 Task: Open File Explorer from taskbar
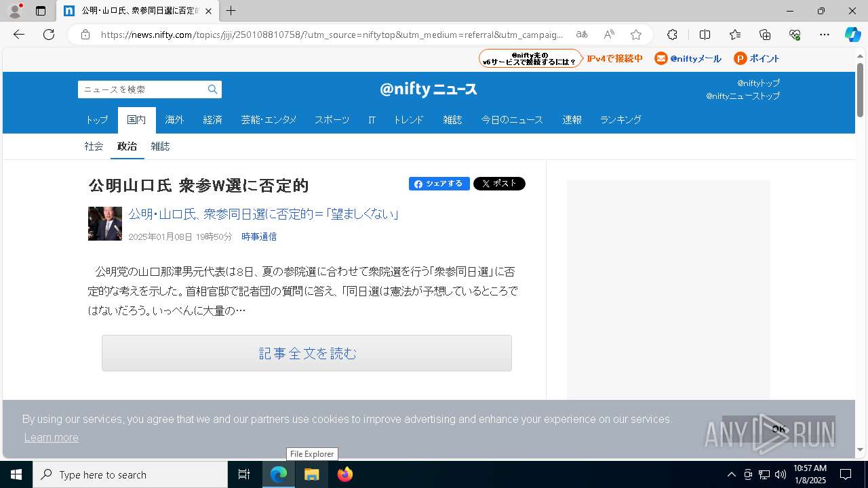[x=311, y=474]
